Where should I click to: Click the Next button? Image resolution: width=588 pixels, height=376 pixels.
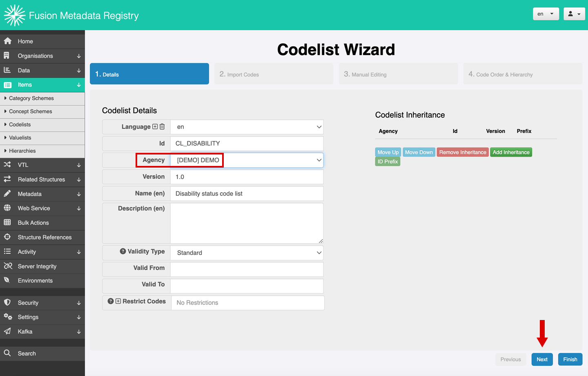[x=542, y=360]
